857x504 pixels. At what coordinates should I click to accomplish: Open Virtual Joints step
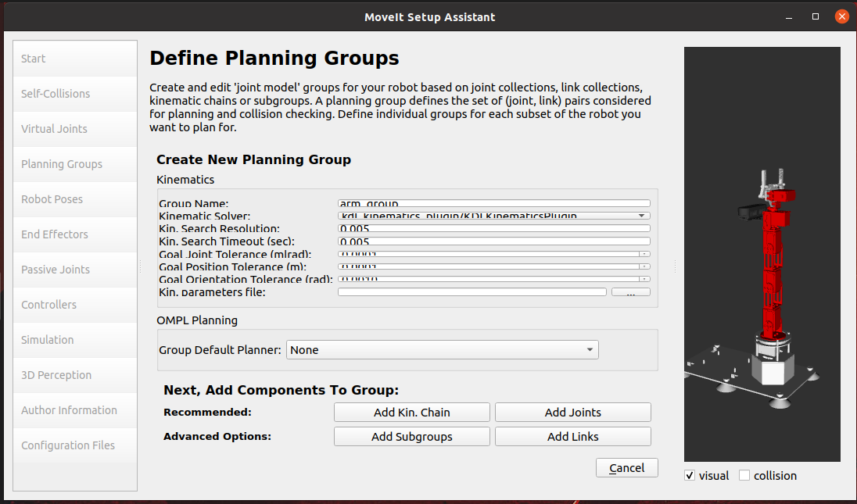[x=75, y=129]
